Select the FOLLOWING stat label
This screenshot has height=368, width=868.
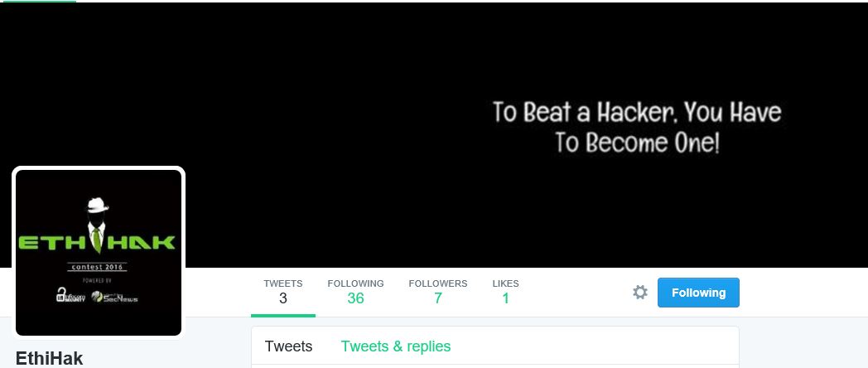tap(355, 283)
